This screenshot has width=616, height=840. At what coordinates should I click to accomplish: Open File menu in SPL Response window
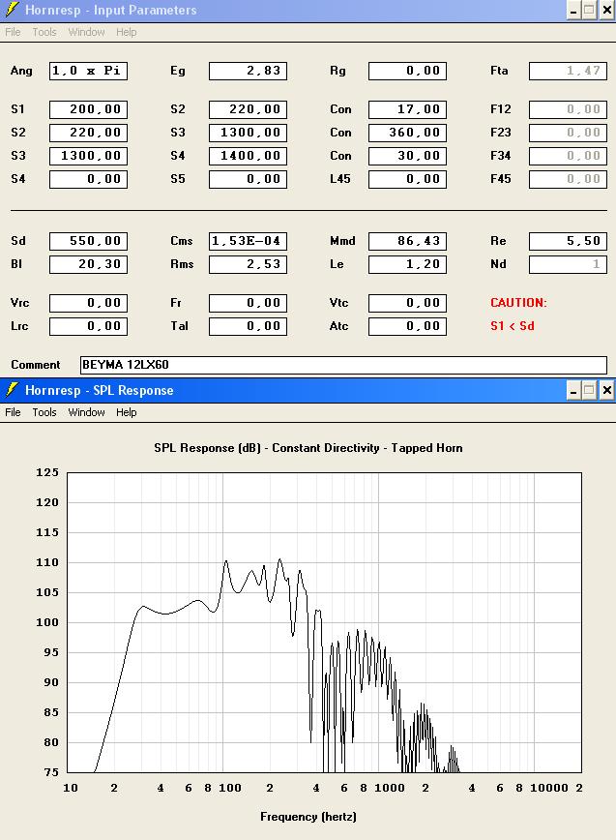coord(13,412)
